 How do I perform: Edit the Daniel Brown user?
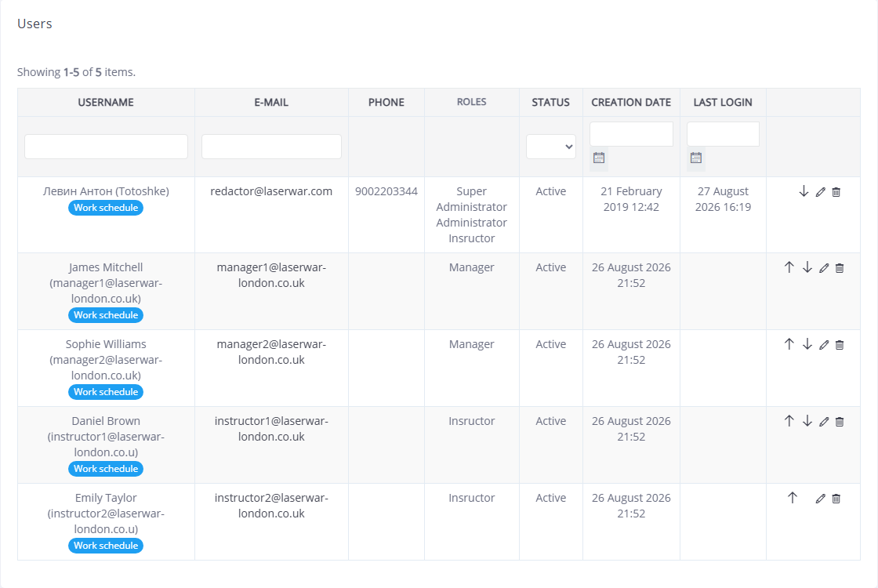pos(824,422)
